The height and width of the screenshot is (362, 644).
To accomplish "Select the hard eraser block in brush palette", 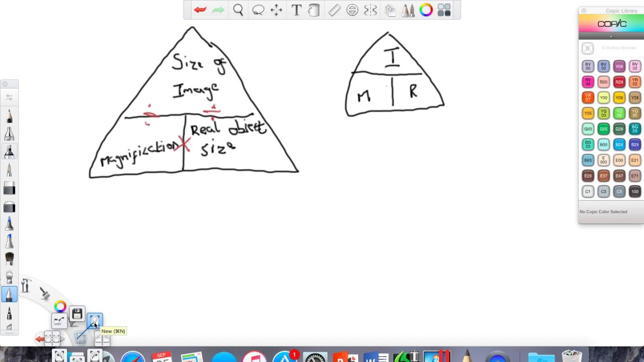I will coord(9,189).
